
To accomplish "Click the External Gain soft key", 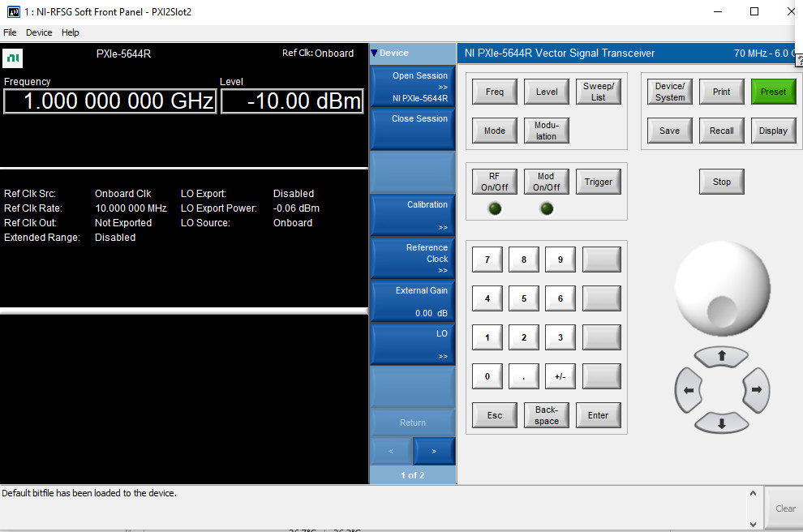I will 412,301.
